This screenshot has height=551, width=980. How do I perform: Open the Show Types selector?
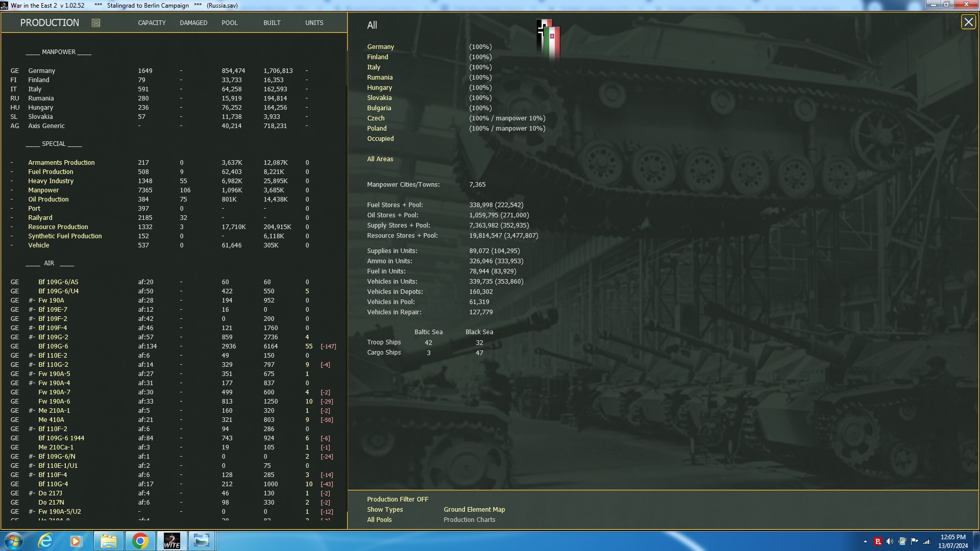point(384,509)
